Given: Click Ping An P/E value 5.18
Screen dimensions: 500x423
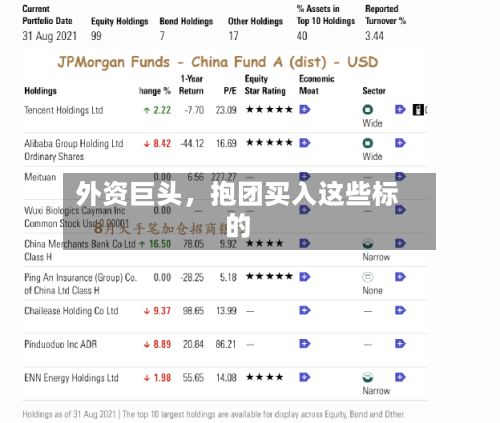Looking at the screenshot, I should [228, 278].
